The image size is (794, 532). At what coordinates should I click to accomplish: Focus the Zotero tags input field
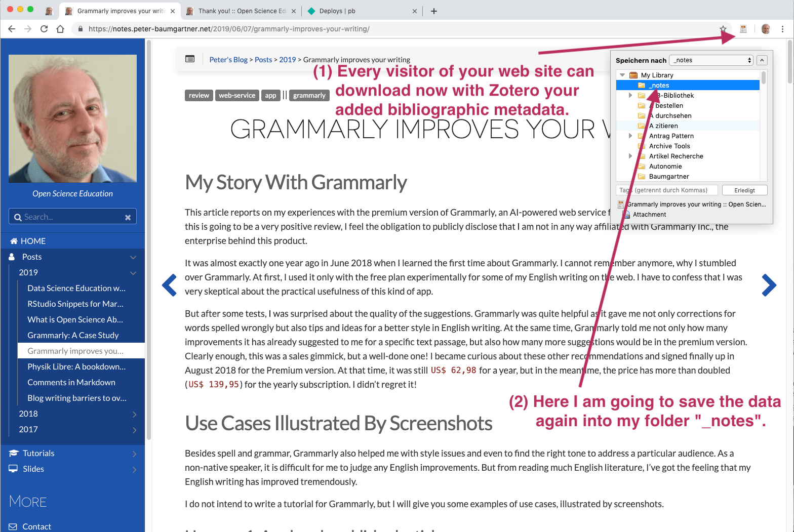(x=666, y=190)
